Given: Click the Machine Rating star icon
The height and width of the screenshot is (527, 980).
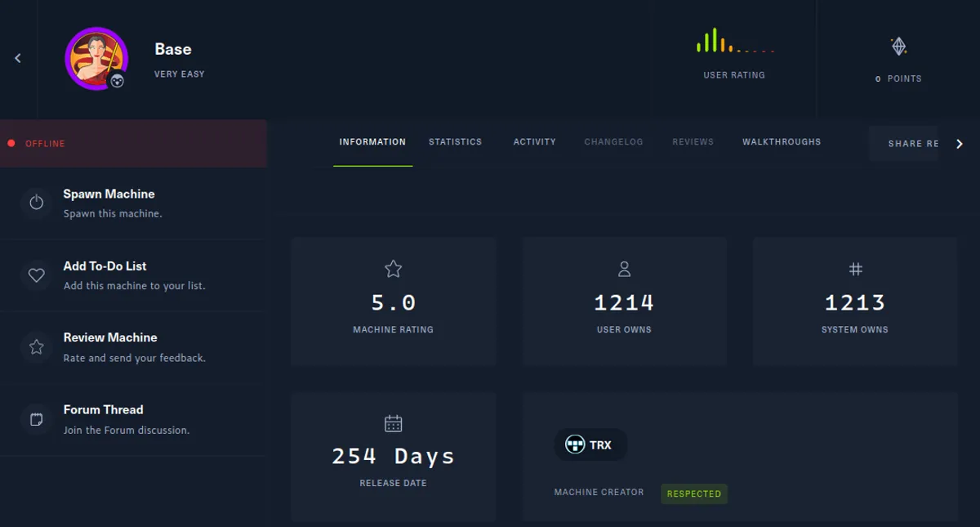Looking at the screenshot, I should pyautogui.click(x=393, y=268).
